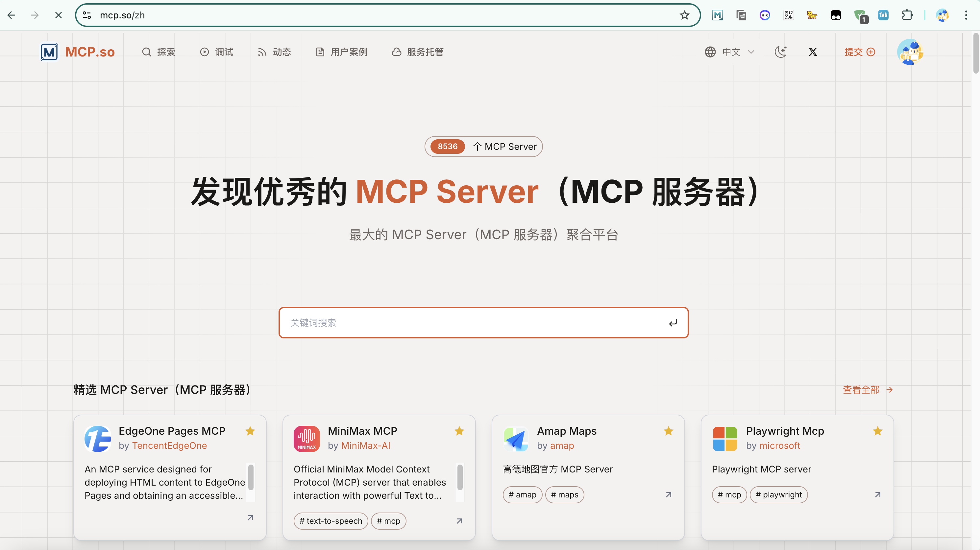The image size is (980, 550).
Task: Open the EdgeOne Pages MCP arrow icon
Action: coord(250,518)
